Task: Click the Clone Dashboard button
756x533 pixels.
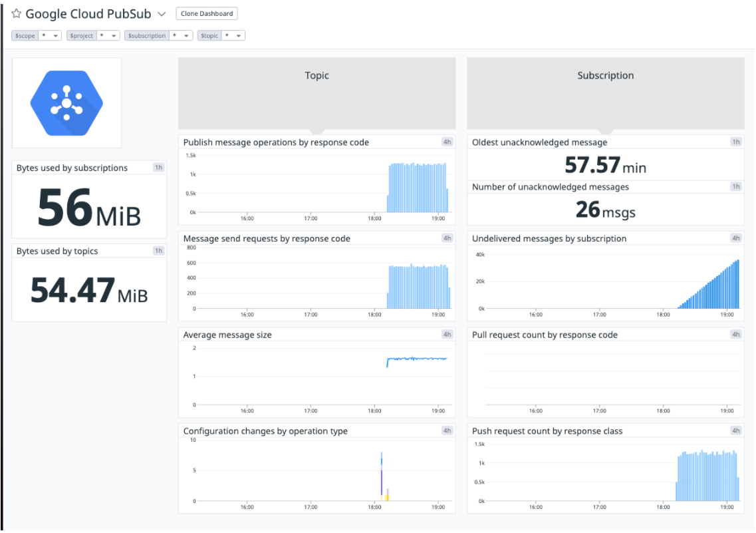Action: (206, 13)
